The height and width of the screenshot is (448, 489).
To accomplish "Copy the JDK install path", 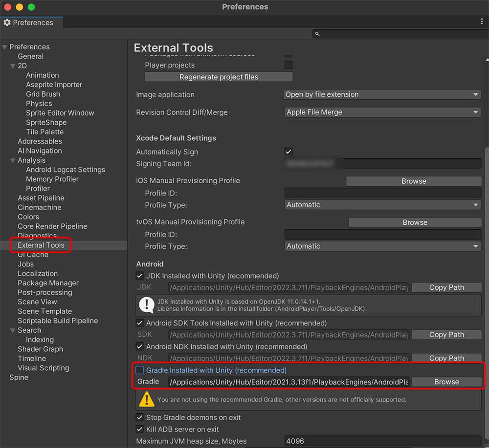I will (x=446, y=287).
